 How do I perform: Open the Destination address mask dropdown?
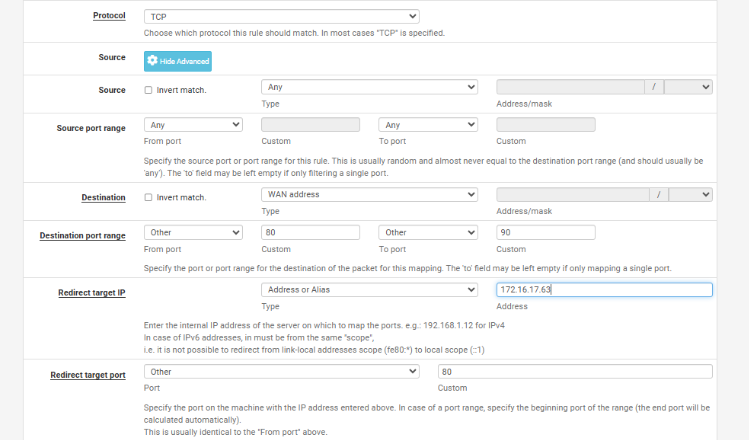[x=689, y=195]
